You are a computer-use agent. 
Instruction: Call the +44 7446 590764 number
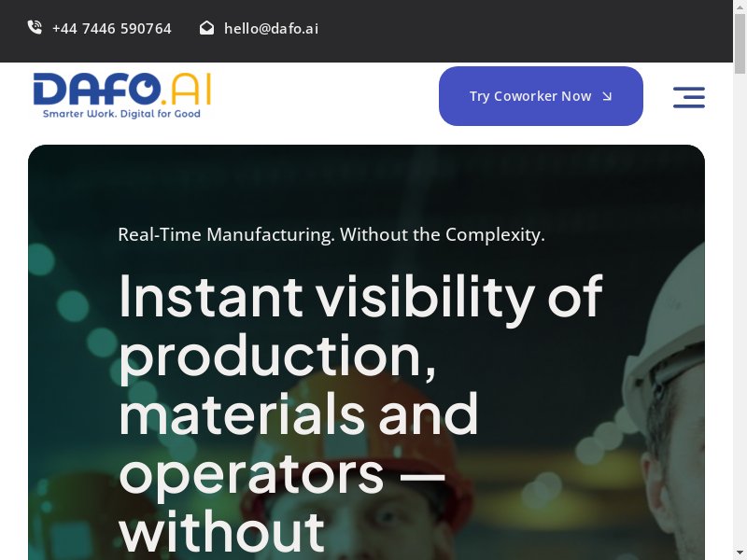tap(111, 29)
